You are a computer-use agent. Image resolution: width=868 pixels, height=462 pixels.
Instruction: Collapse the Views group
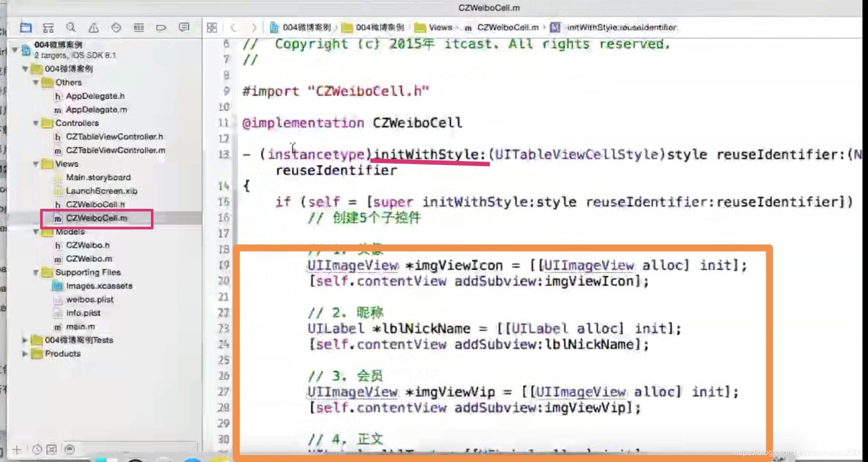click(36, 164)
